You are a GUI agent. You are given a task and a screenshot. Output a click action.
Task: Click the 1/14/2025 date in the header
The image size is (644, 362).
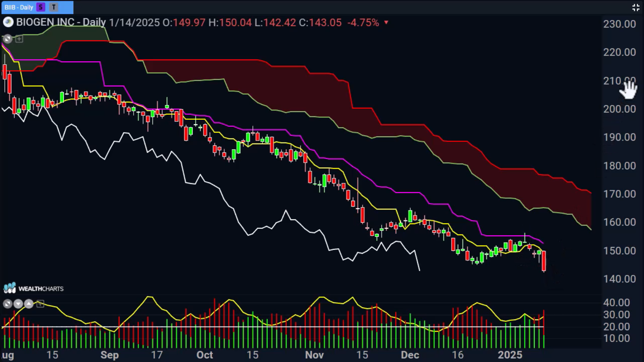tap(134, 22)
